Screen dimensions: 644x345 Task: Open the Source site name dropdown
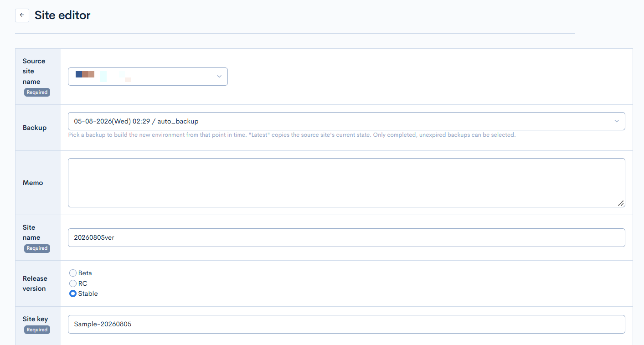click(x=148, y=77)
